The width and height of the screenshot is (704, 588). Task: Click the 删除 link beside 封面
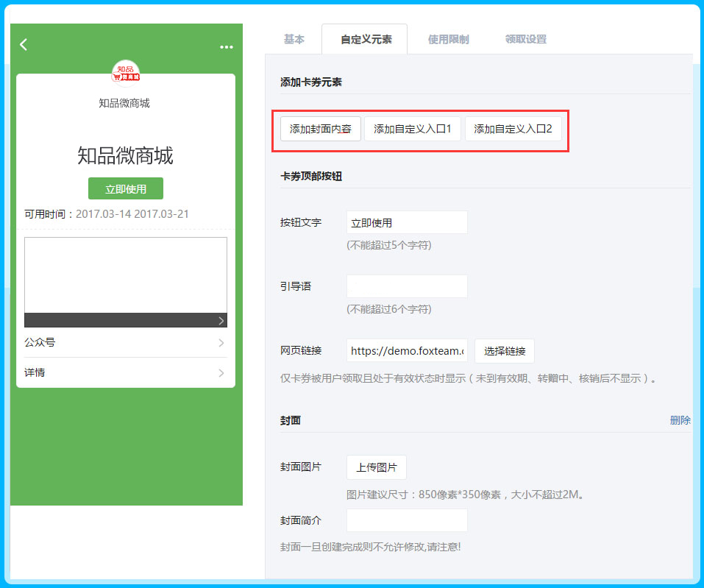[x=680, y=420]
